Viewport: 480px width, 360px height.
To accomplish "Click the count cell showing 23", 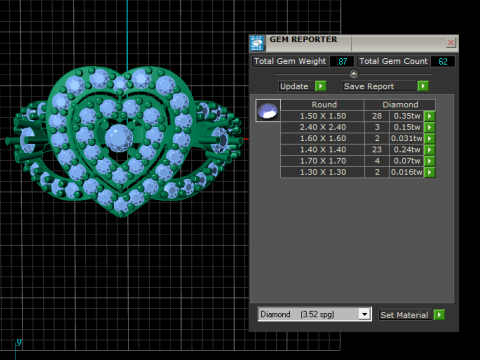I will coord(377,150).
